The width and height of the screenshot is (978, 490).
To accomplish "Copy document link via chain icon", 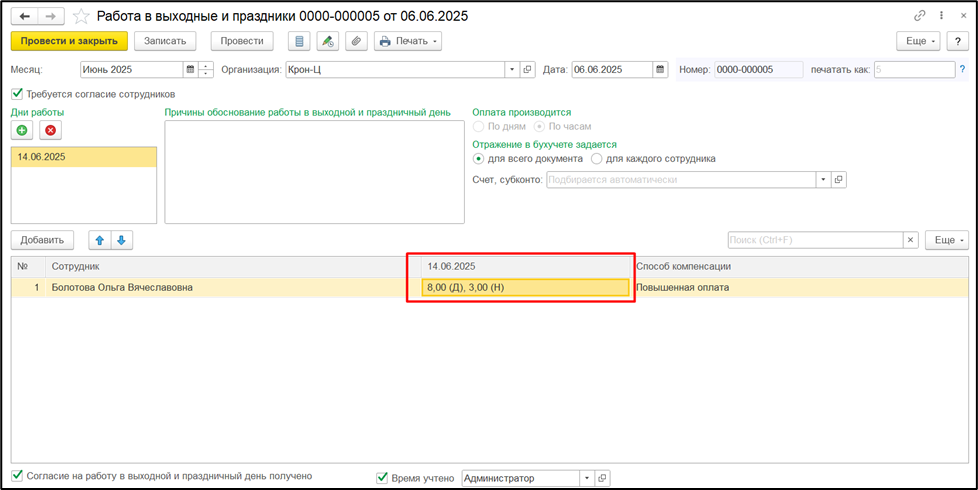I will (x=919, y=17).
